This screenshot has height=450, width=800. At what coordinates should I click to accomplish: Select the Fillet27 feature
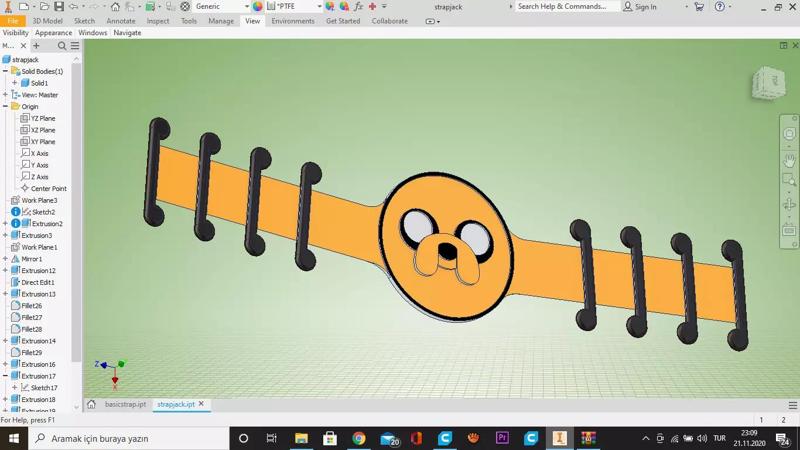tap(27, 317)
